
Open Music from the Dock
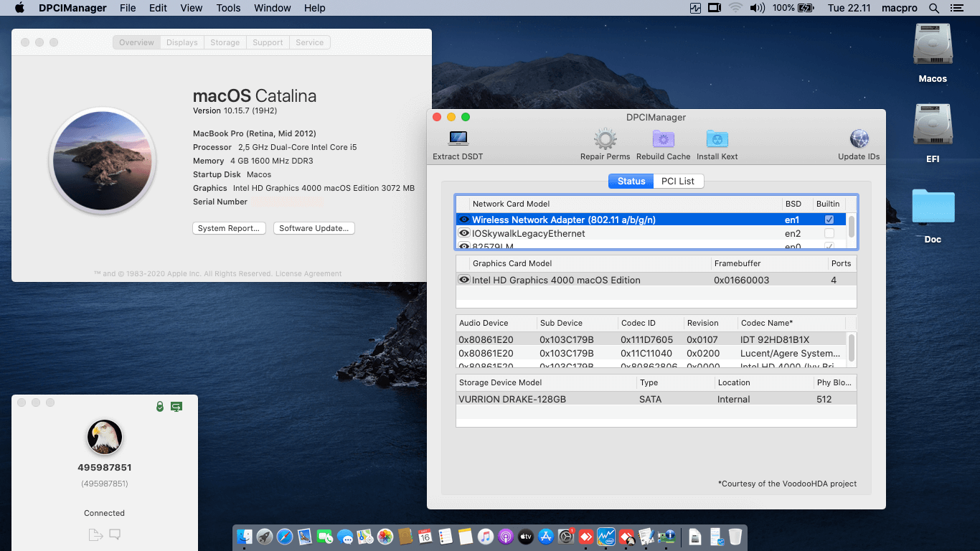click(486, 536)
